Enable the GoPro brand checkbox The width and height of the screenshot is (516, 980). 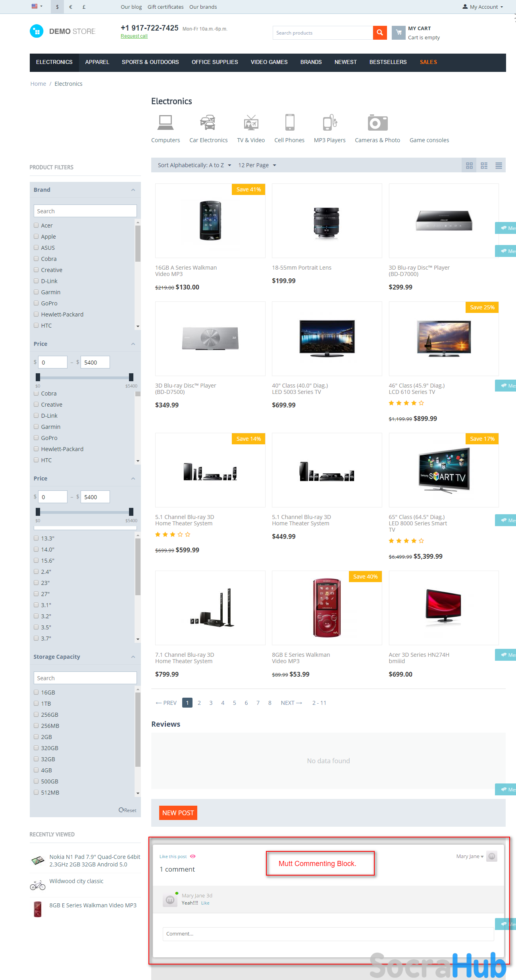click(x=37, y=303)
